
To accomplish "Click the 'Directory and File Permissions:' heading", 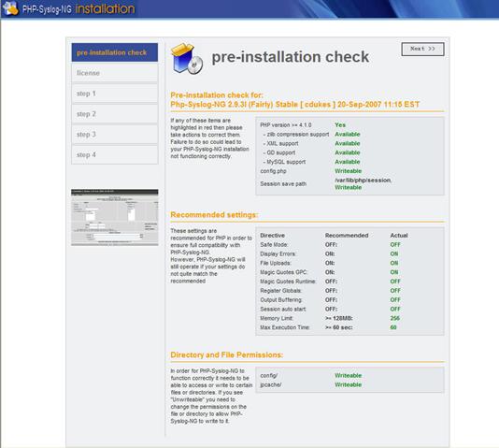I will point(226,355).
